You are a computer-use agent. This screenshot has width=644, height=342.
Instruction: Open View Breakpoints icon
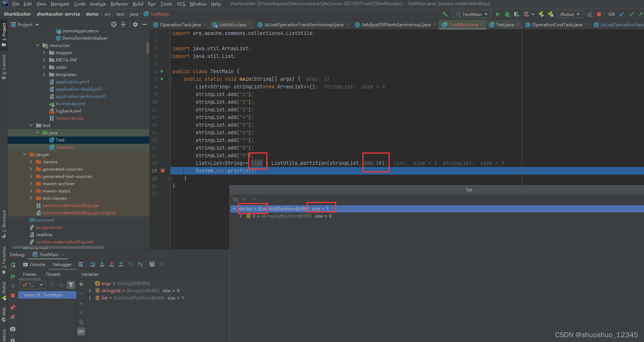point(13,307)
